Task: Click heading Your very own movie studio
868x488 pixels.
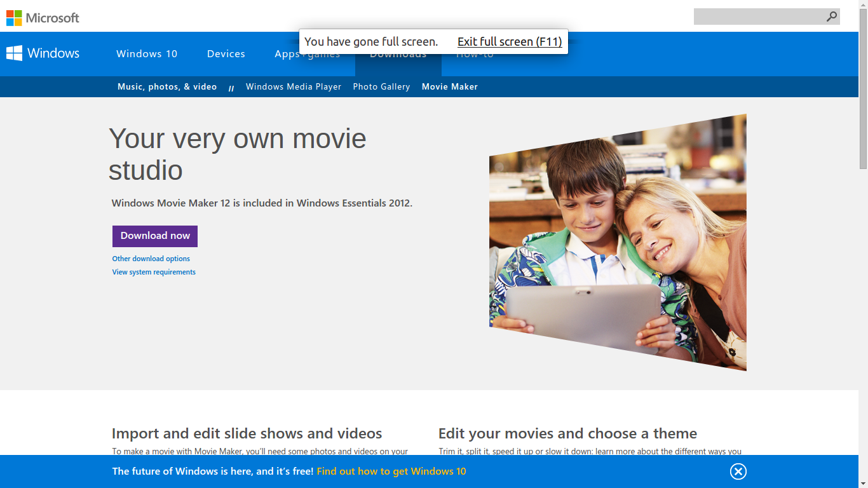Action: click(238, 154)
